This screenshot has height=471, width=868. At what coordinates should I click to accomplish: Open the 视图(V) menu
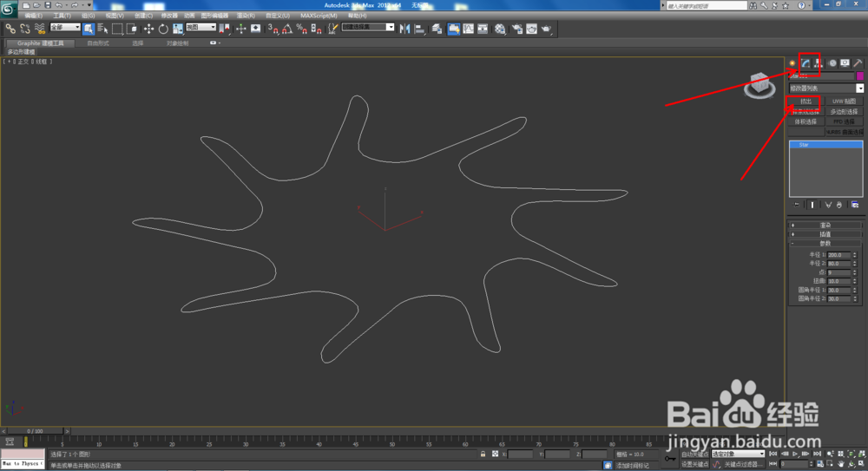[x=115, y=16]
